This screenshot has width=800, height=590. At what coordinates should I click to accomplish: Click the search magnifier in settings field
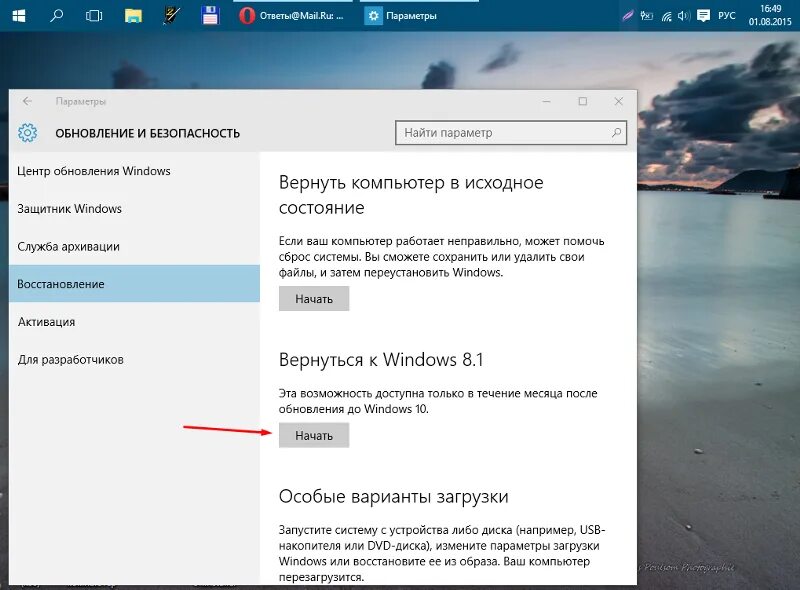click(616, 133)
